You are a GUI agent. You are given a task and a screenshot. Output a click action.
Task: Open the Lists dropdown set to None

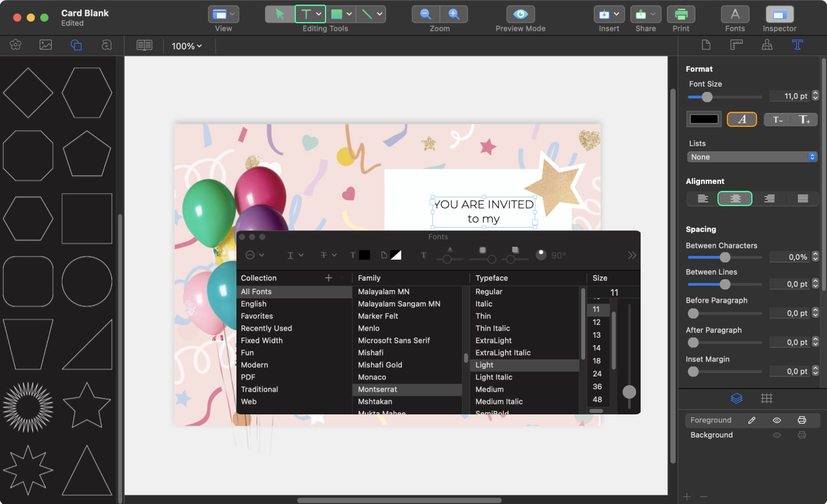[752, 157]
